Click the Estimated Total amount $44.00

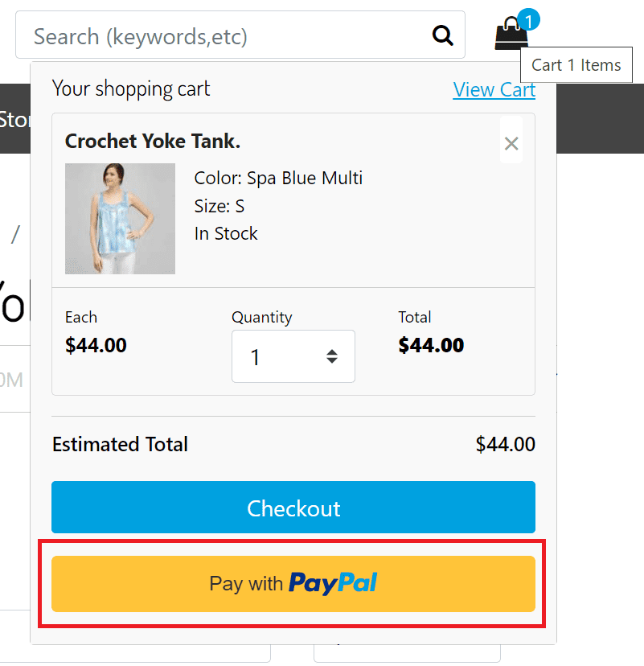[505, 444]
